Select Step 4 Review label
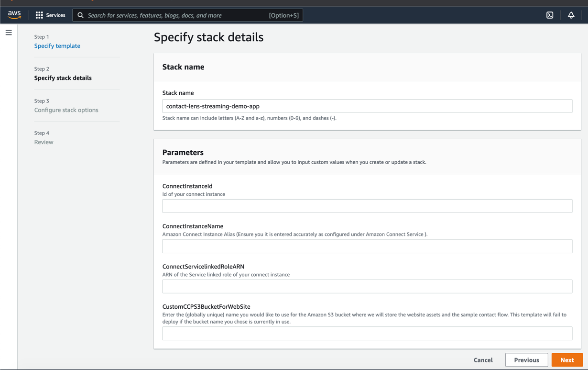The width and height of the screenshot is (588, 370). [44, 142]
